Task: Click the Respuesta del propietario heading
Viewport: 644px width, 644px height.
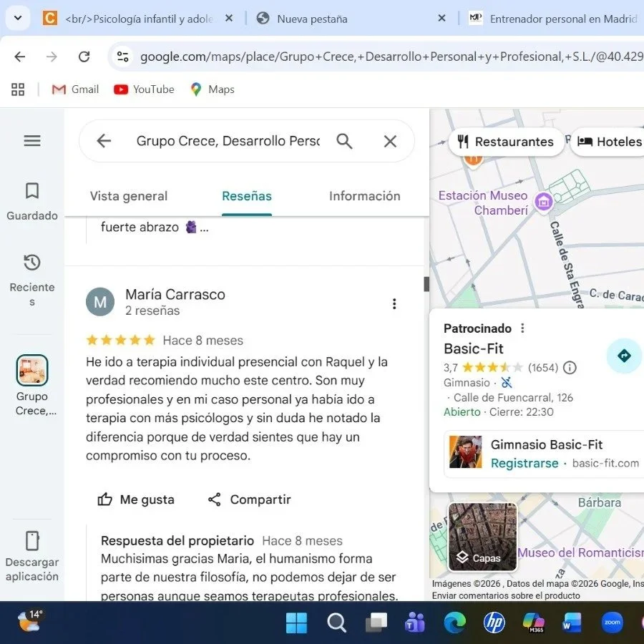Action: (x=177, y=540)
